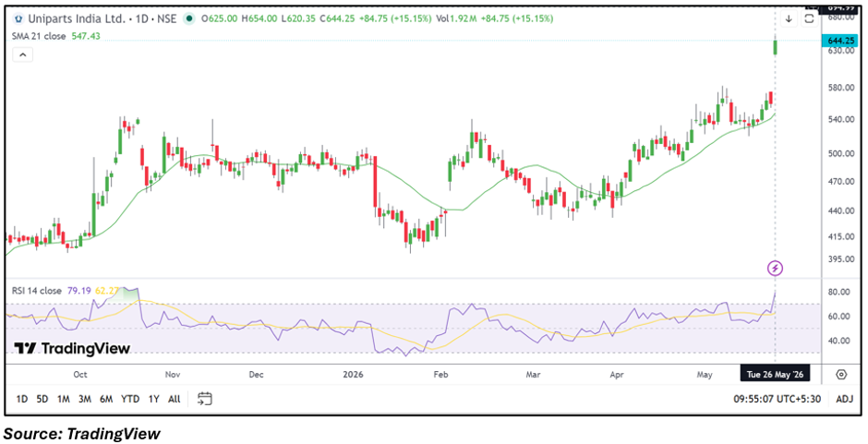This screenshot has height=444, width=868.
Task: Click the TradingView logo watermark
Action: [72, 348]
